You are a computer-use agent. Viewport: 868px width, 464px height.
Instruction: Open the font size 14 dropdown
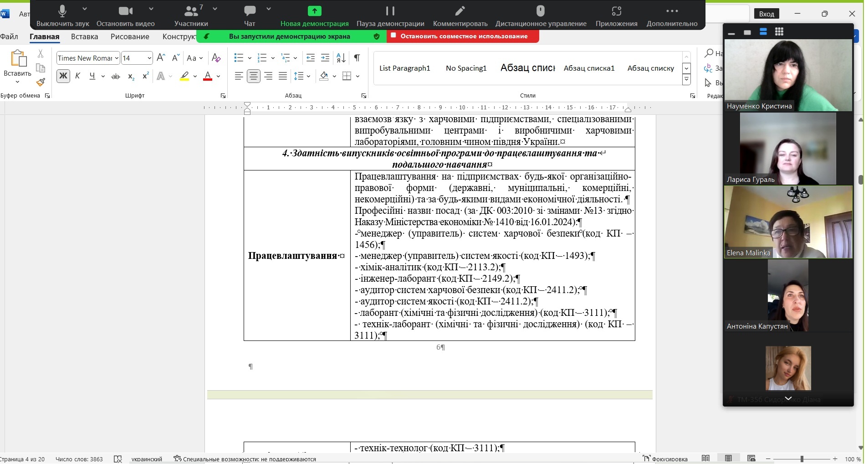pos(149,58)
